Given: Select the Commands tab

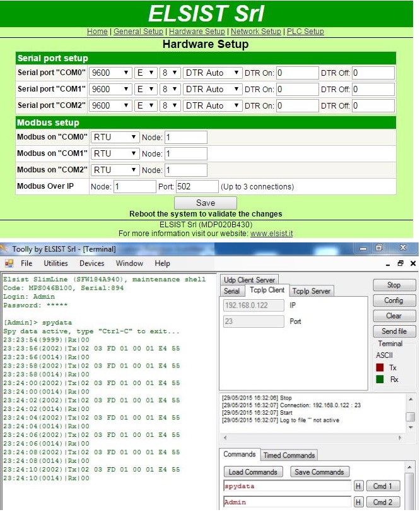Looking at the screenshot, I should pos(240,454).
